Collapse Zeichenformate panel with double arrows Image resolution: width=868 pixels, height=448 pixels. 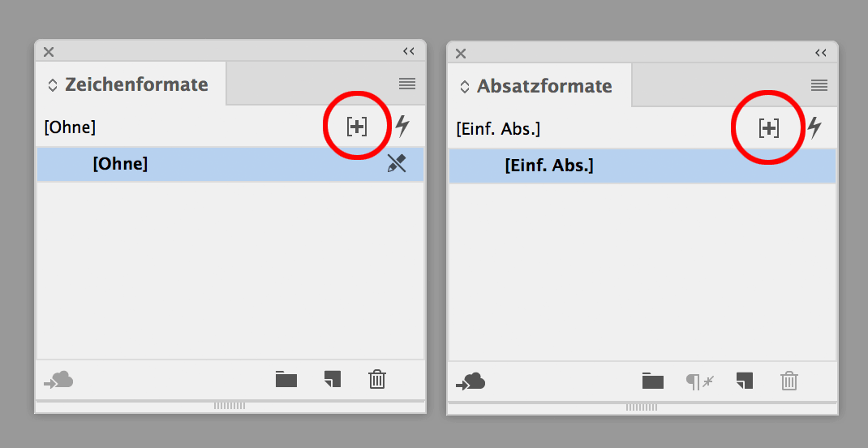409,51
